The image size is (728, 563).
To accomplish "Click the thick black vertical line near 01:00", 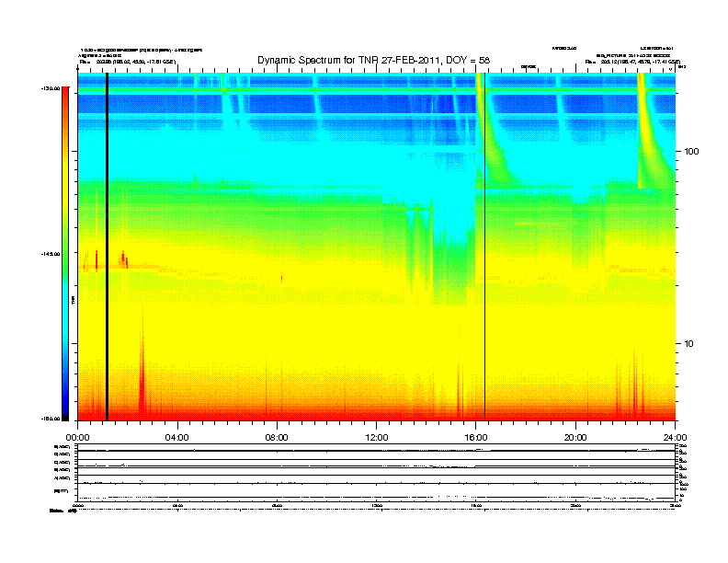I will pos(107,247).
